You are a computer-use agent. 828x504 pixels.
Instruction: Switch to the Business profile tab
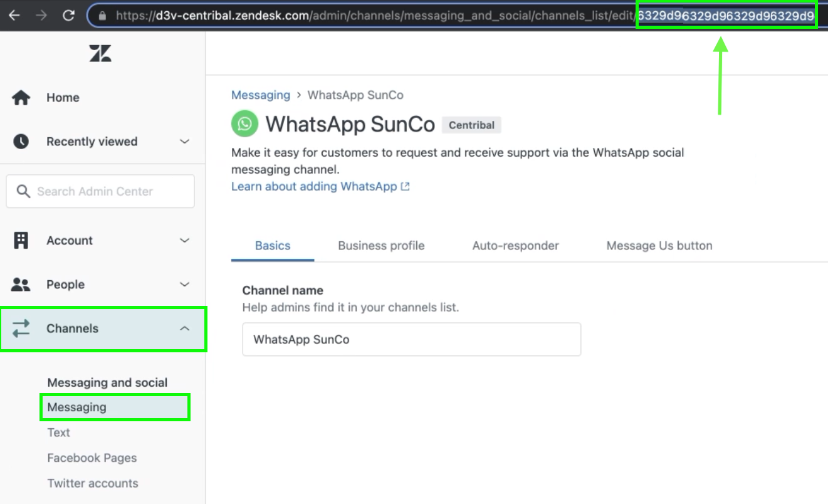(x=381, y=246)
